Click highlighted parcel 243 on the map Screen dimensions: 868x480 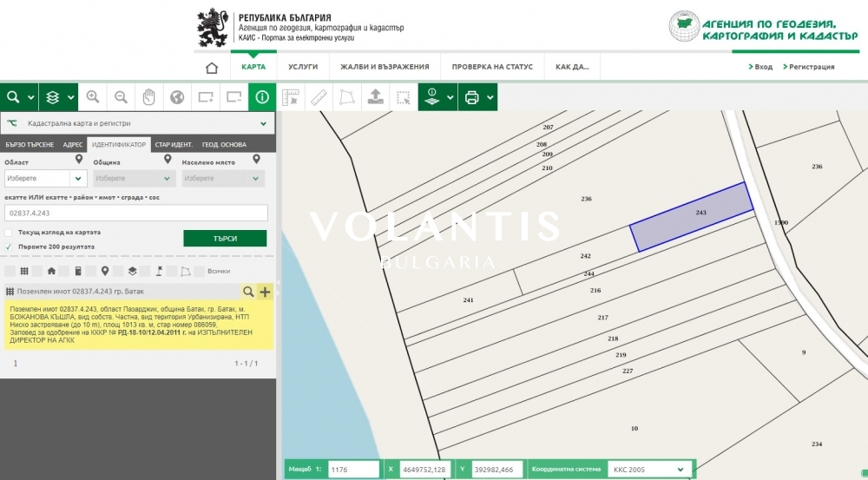[692, 217]
